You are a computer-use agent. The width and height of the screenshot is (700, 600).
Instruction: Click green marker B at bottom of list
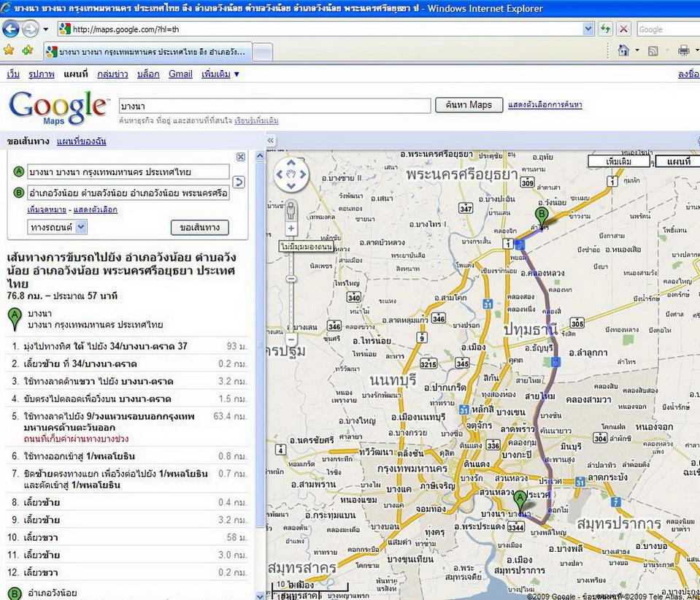pyautogui.click(x=15, y=593)
